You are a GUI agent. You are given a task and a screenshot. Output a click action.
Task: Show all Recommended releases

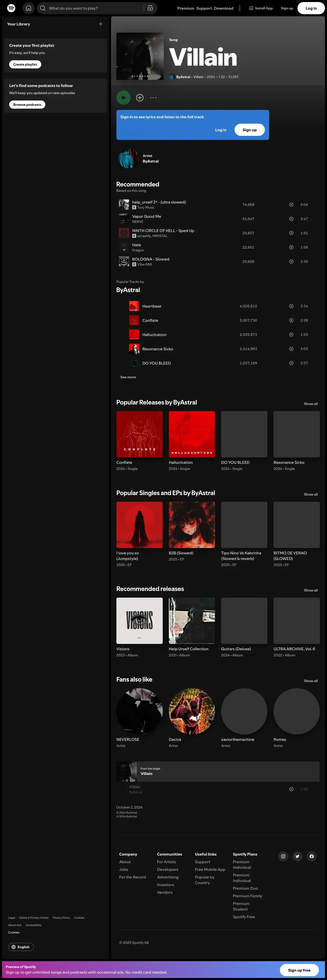click(x=311, y=590)
